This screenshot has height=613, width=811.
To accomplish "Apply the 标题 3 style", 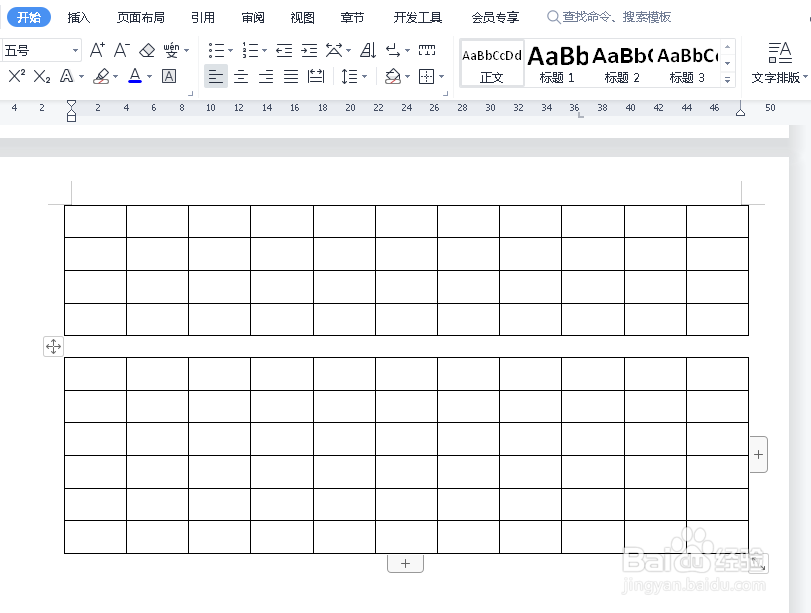I will [x=687, y=63].
